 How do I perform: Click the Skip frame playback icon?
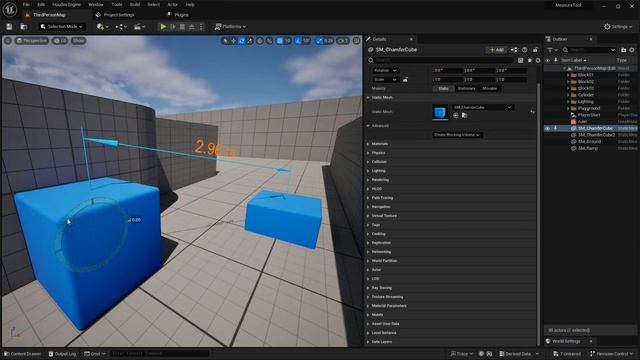(173, 27)
